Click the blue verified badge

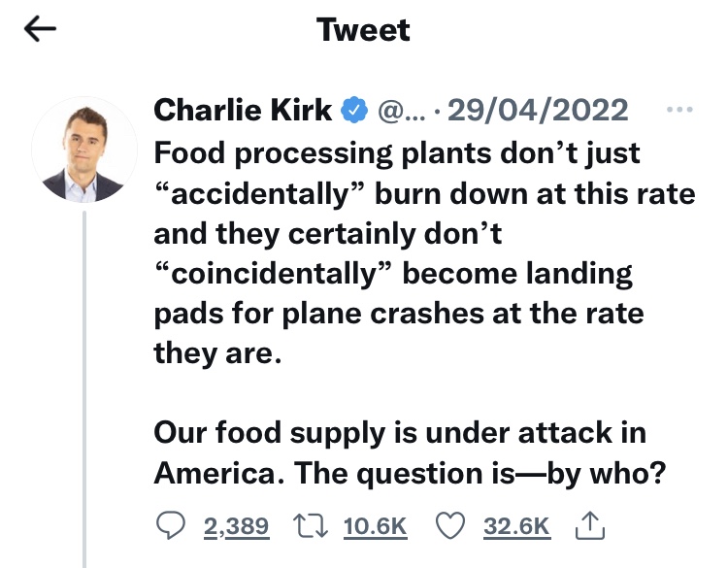tap(354, 111)
